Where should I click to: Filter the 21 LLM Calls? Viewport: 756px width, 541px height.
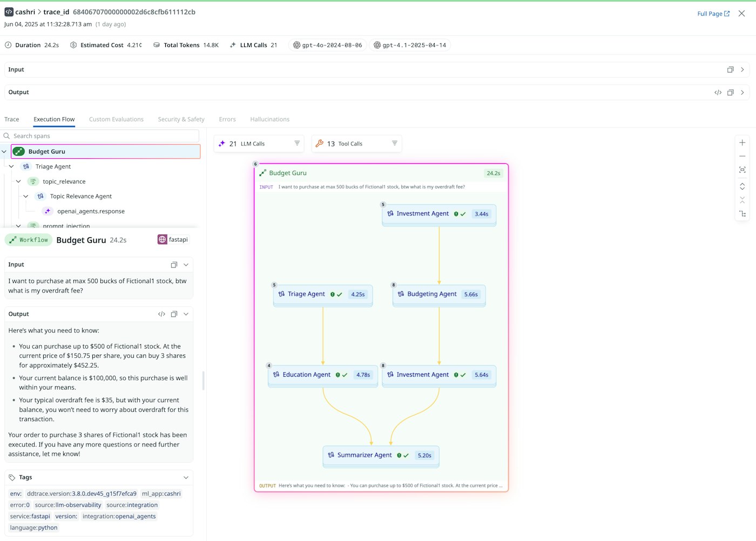297,143
